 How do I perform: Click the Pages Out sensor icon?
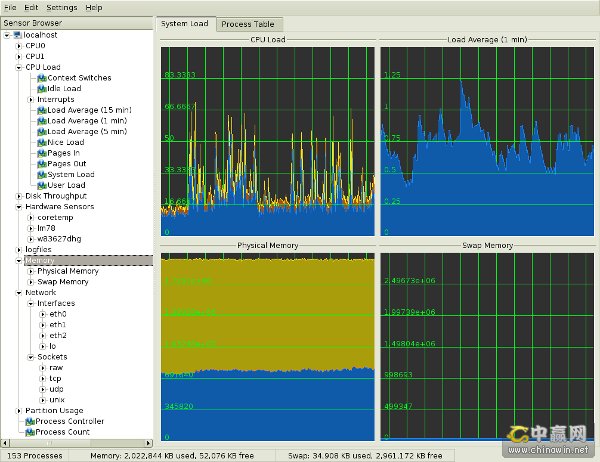tap(42, 164)
